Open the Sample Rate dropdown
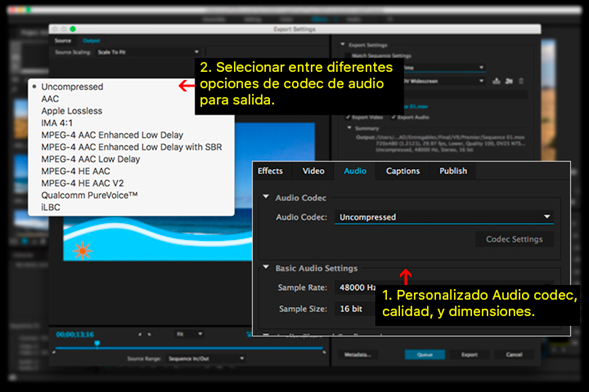 click(355, 288)
